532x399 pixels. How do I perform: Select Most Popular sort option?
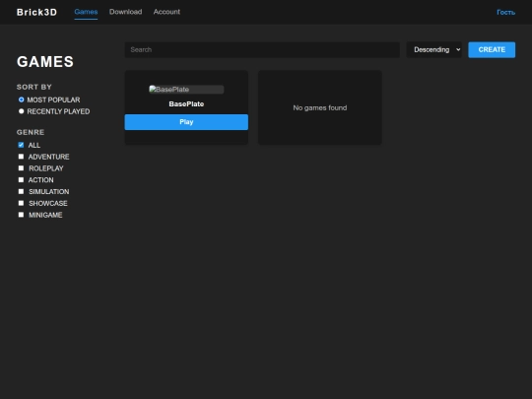coord(22,100)
